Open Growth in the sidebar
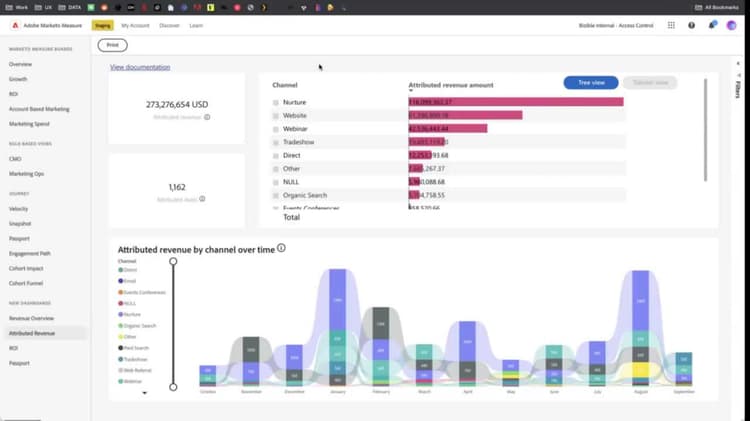 18,79
